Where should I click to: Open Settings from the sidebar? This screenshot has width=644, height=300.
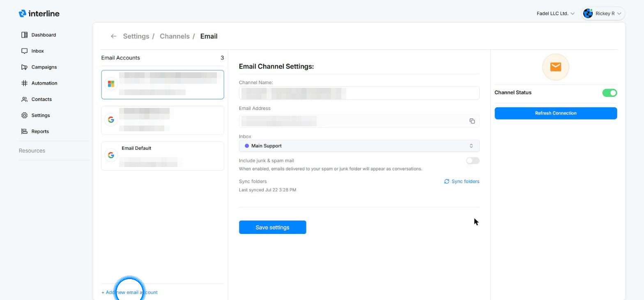(x=40, y=115)
